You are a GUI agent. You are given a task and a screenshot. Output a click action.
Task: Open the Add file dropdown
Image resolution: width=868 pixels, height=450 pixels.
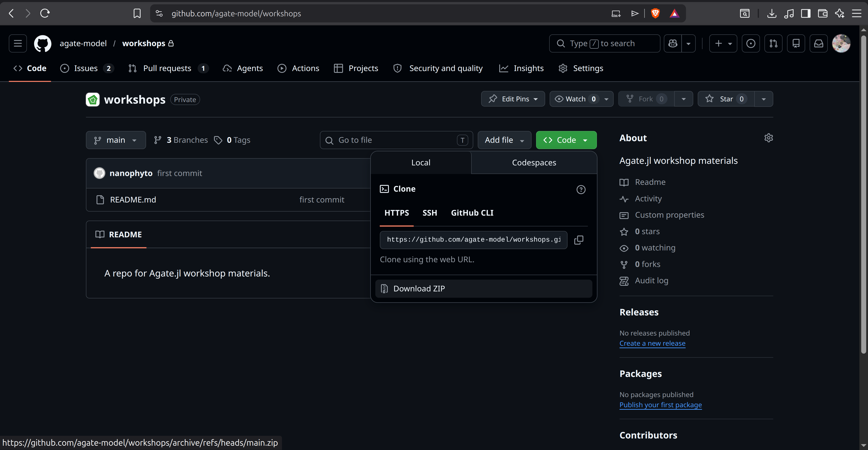[504, 140]
